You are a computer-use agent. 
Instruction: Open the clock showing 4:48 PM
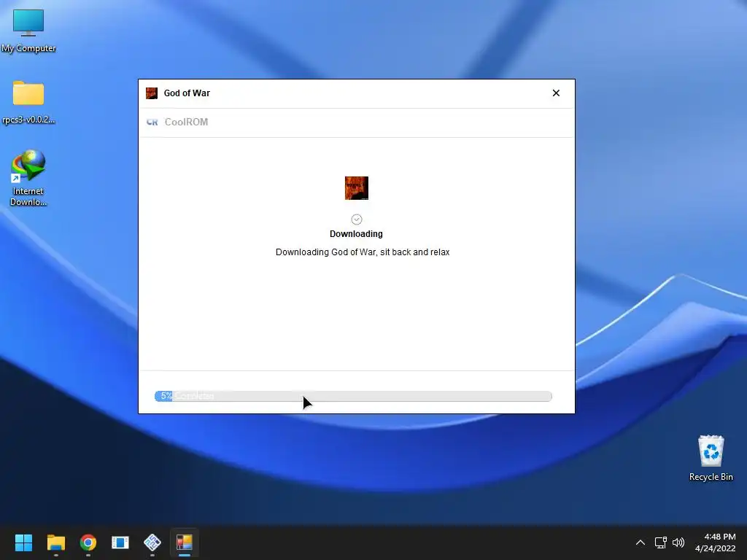pos(715,542)
